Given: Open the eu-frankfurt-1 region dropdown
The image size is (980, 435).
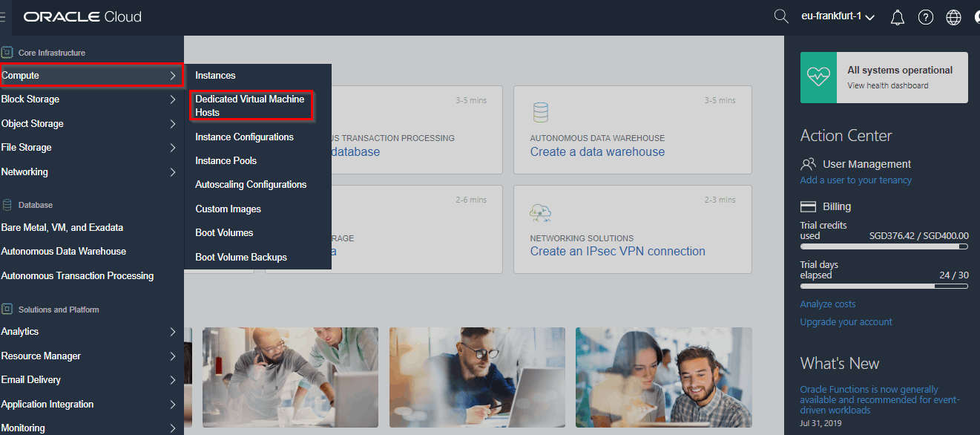Looking at the screenshot, I should [836, 16].
